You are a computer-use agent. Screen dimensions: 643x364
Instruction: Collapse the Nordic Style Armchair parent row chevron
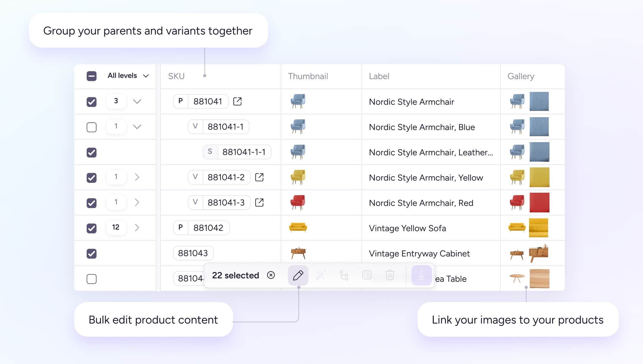[x=137, y=101]
